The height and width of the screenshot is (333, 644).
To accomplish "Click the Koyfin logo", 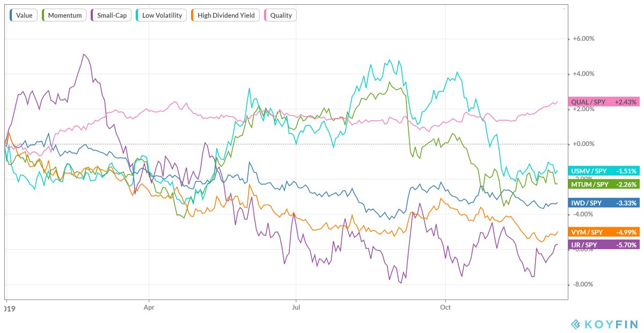I will pos(604,324).
